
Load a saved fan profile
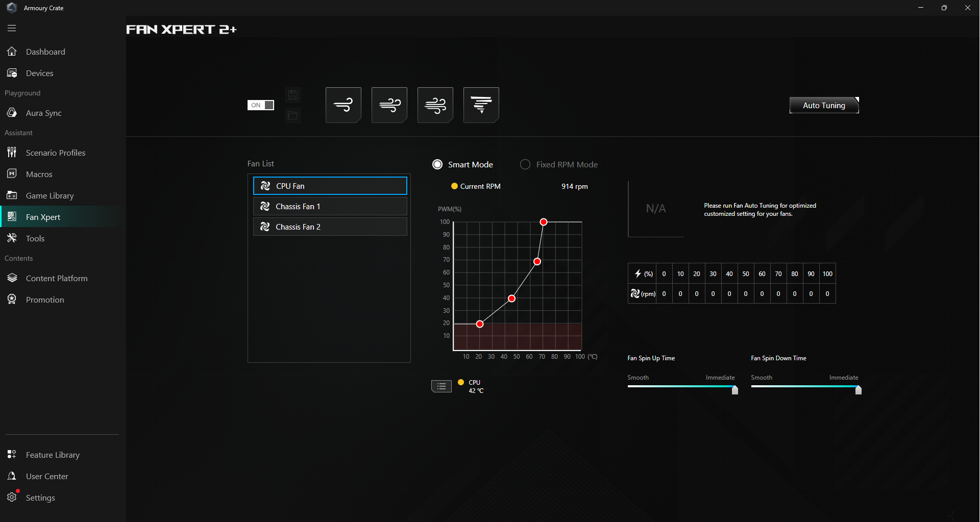293,115
